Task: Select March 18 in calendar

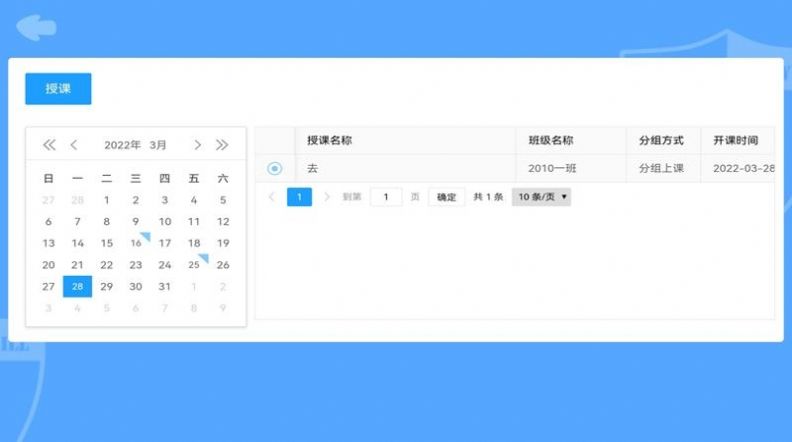Action: click(x=194, y=243)
